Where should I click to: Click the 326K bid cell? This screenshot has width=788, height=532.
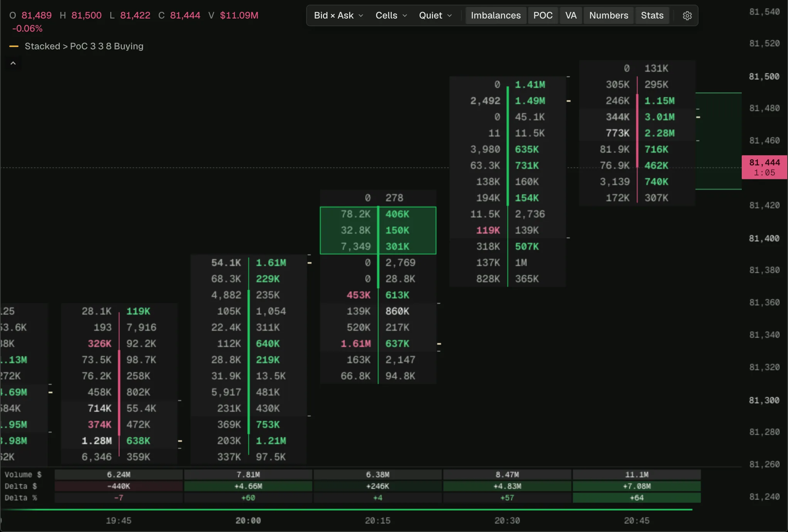pos(99,343)
